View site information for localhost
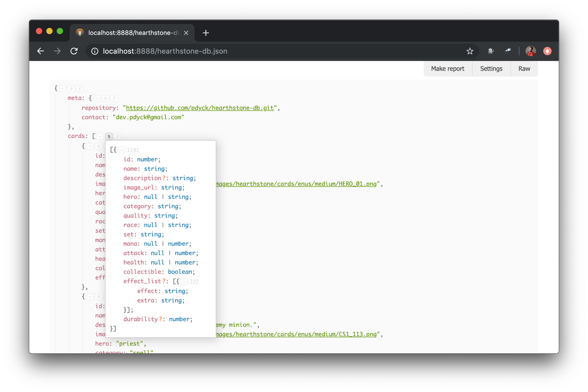 95,51
